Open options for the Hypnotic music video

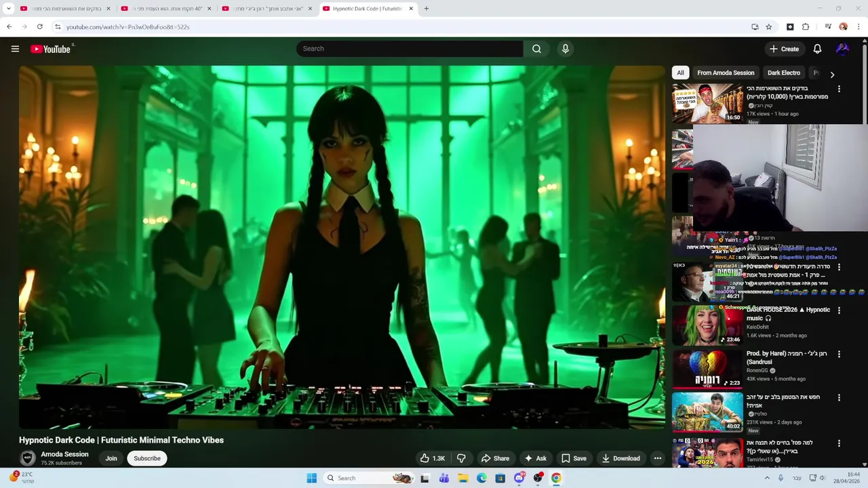click(839, 310)
